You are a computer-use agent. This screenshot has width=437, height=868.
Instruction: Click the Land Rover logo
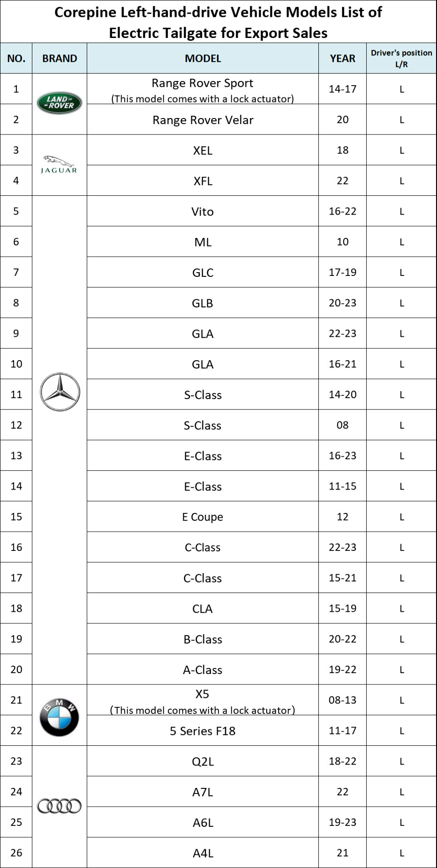(60, 103)
